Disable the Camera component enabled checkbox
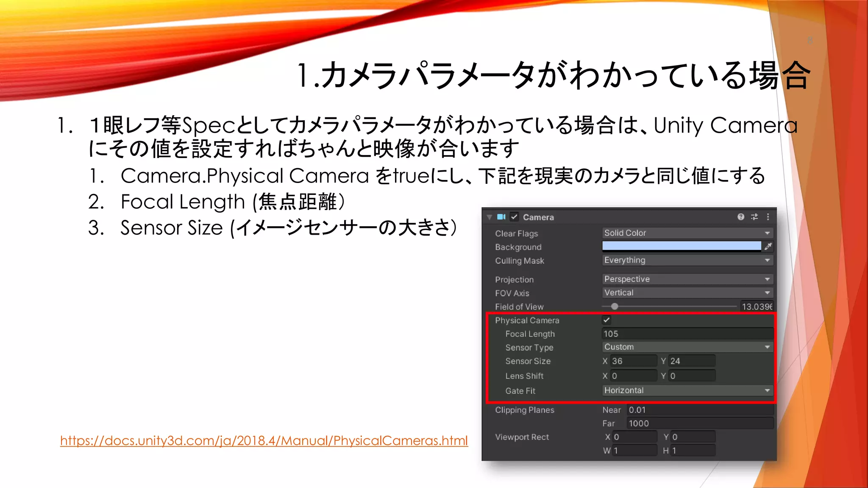 tap(514, 217)
